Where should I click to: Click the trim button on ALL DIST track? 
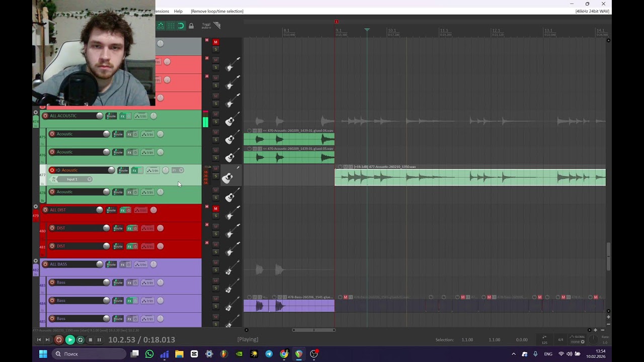pos(140,210)
